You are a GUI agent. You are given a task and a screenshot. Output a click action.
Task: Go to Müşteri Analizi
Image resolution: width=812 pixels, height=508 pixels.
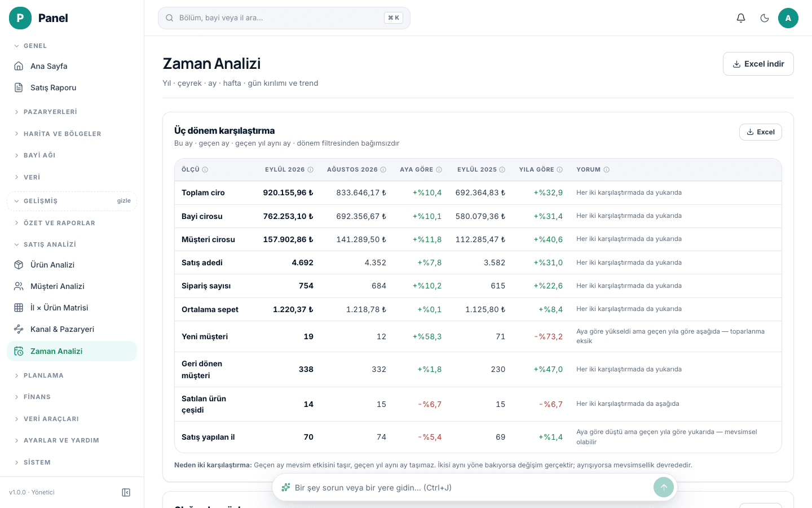point(72,286)
